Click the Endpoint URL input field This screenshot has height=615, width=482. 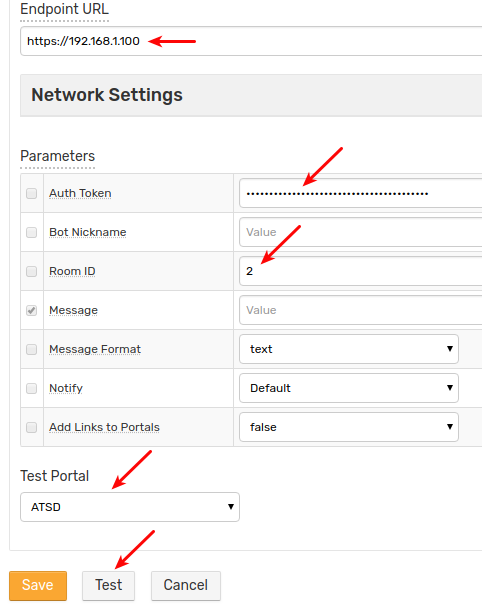[x=251, y=41]
